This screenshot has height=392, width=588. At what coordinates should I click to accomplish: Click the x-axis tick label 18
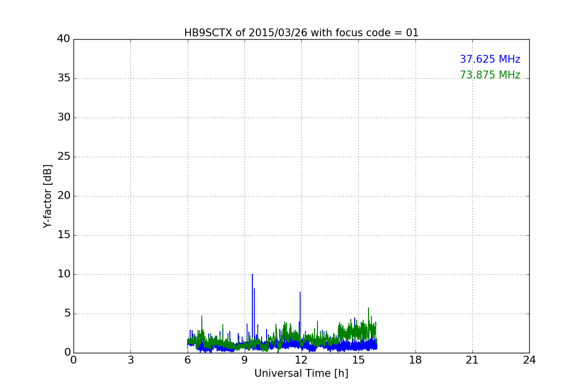coord(416,360)
